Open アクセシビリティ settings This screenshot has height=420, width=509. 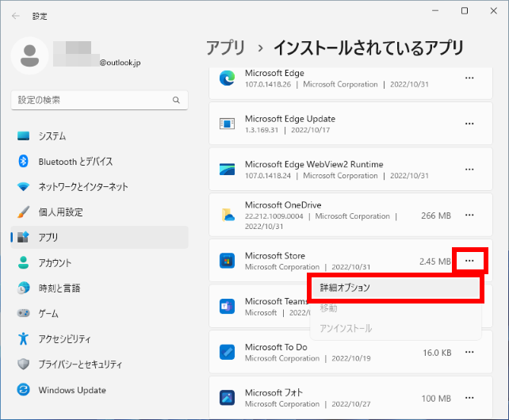click(99, 339)
